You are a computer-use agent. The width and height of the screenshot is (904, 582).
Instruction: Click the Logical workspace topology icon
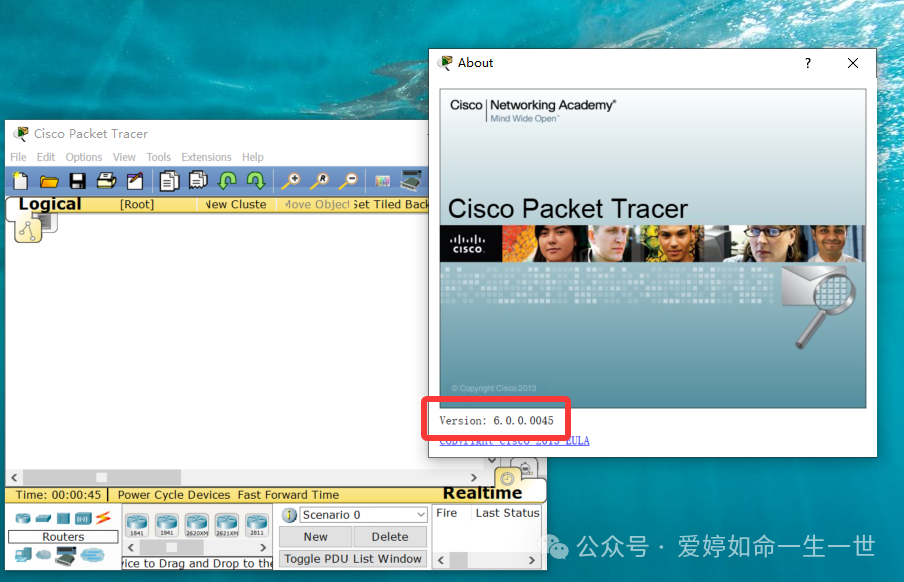tap(29, 230)
